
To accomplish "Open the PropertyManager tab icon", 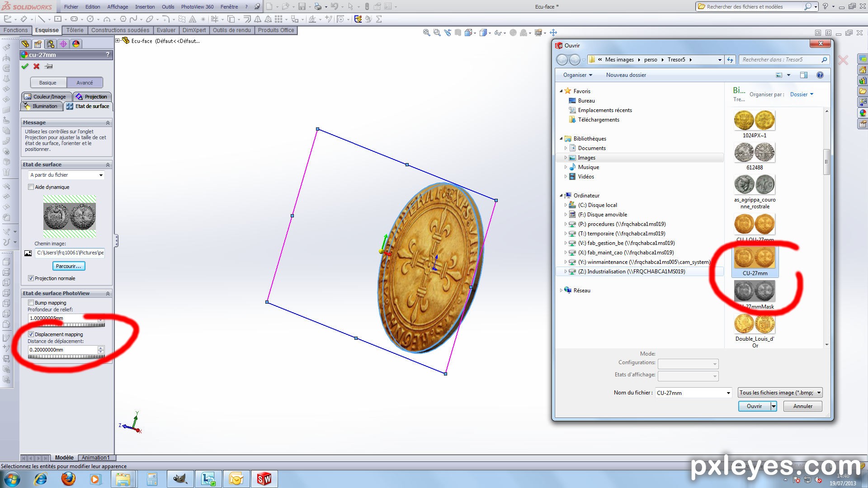I will [38, 44].
